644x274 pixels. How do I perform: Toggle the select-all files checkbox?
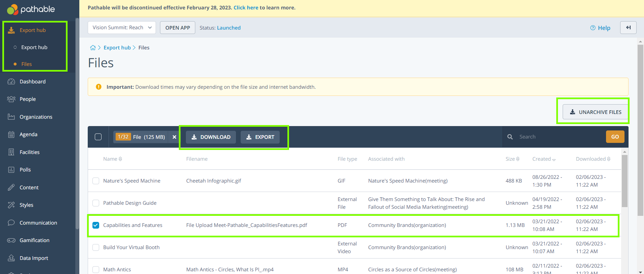pos(98,137)
